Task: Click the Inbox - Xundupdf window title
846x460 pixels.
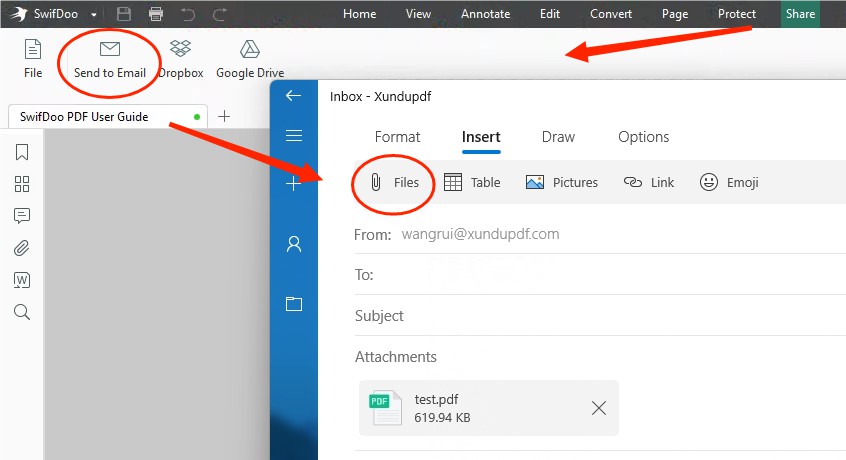Action: 380,97
